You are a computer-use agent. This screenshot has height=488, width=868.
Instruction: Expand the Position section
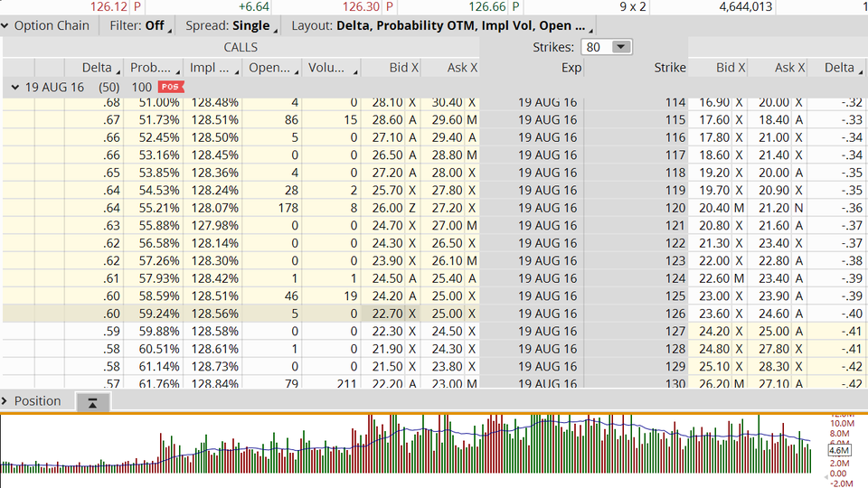click(x=5, y=400)
